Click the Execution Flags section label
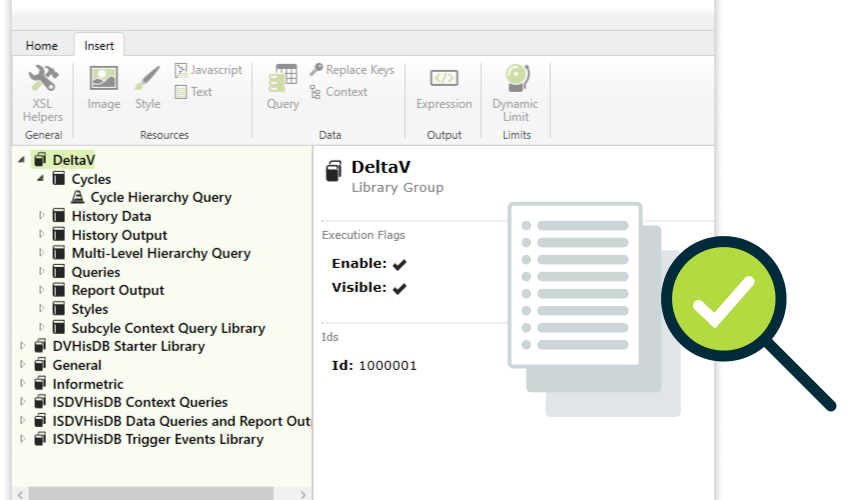 click(x=363, y=235)
